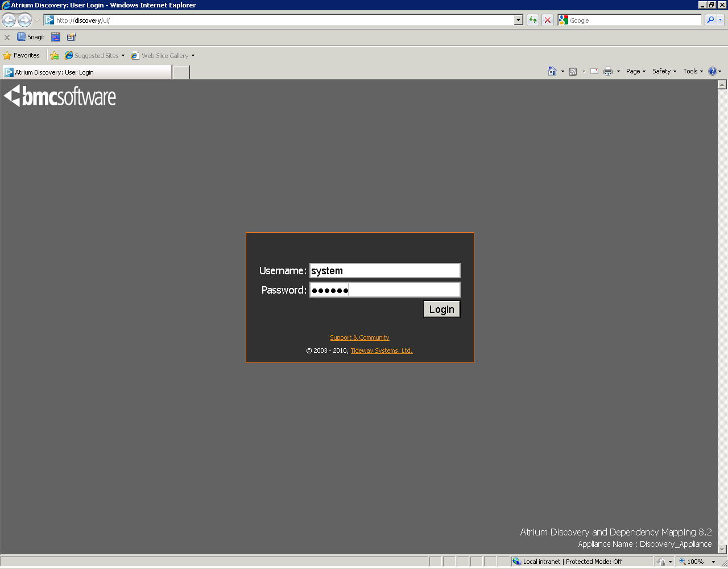Screen dimensions: 728x569
Task: Click the magnifier Search button
Action: (710, 20)
